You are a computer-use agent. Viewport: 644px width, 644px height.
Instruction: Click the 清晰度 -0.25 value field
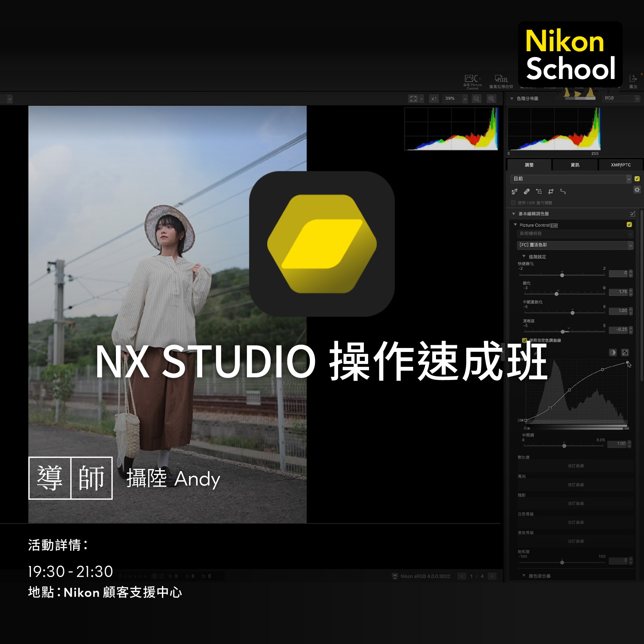(618, 330)
